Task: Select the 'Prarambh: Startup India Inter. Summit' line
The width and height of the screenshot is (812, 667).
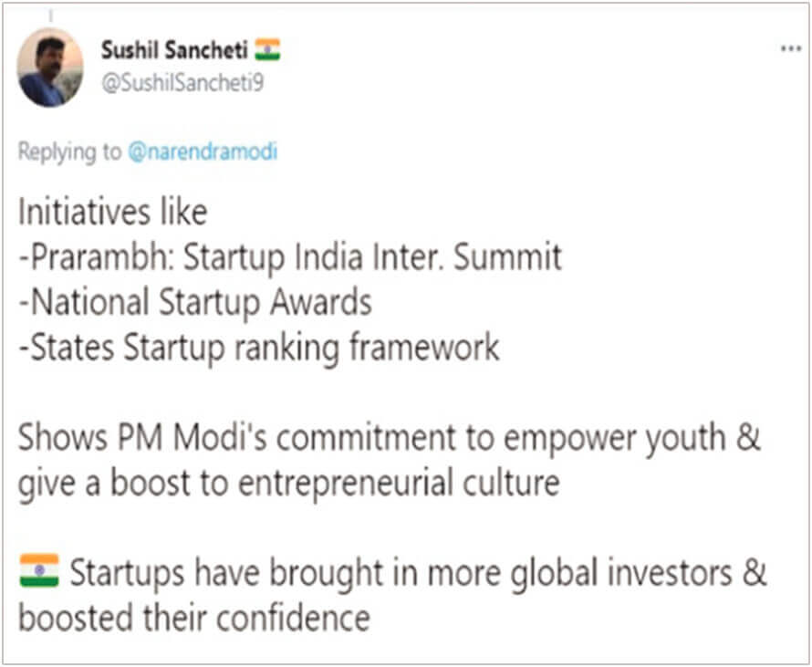Action: click(x=290, y=257)
